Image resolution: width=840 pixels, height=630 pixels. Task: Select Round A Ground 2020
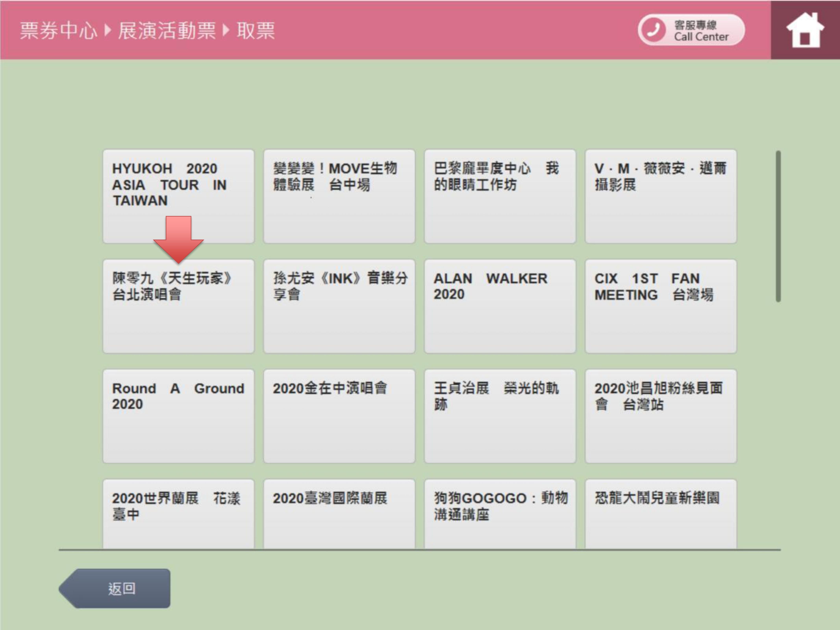(x=178, y=416)
